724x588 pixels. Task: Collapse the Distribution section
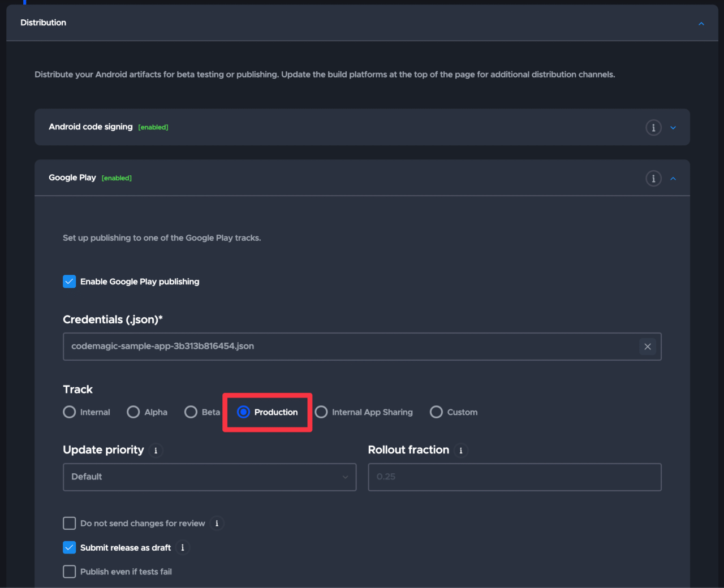(701, 24)
